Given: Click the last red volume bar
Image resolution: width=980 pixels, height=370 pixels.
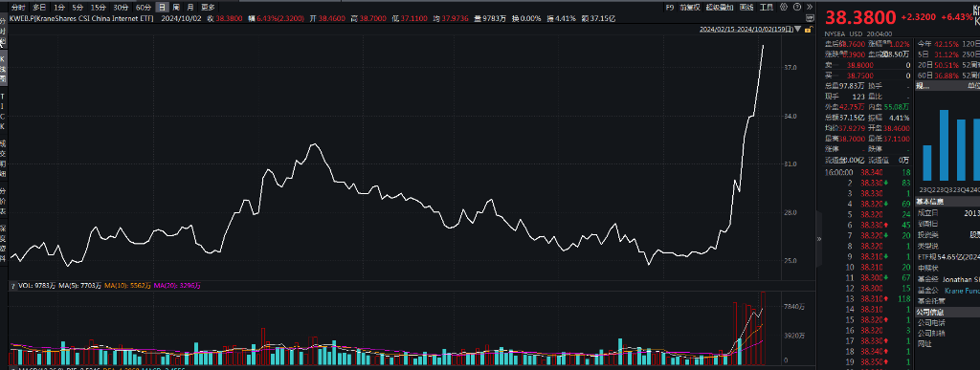Looking at the screenshot, I should click(763, 328).
